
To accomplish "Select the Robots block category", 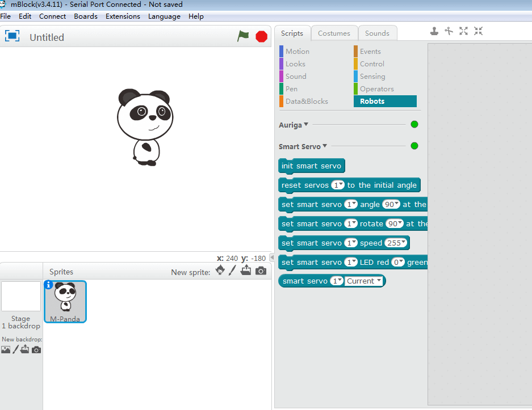I will pos(385,102).
